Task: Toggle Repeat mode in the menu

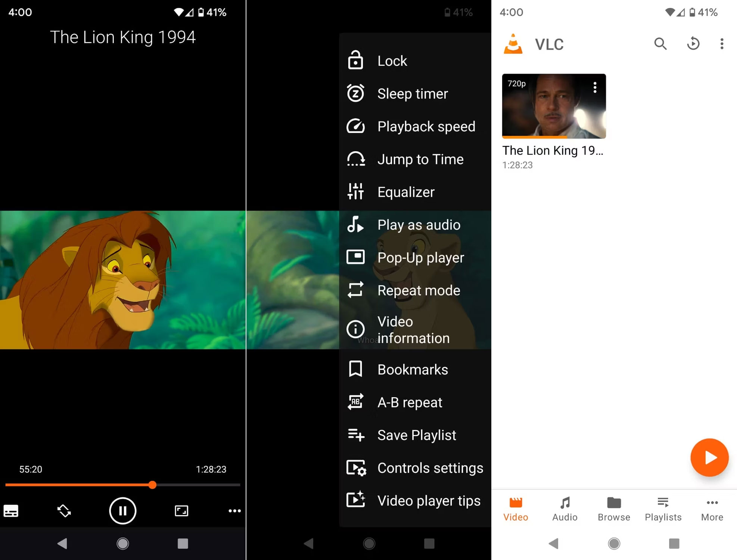Action: click(415, 290)
